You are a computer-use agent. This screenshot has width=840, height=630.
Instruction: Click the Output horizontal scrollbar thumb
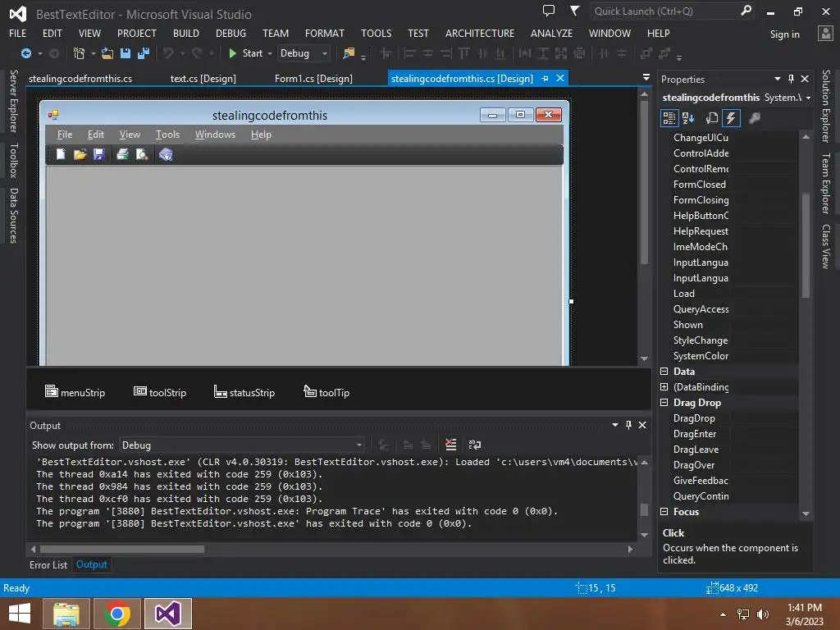click(x=121, y=549)
